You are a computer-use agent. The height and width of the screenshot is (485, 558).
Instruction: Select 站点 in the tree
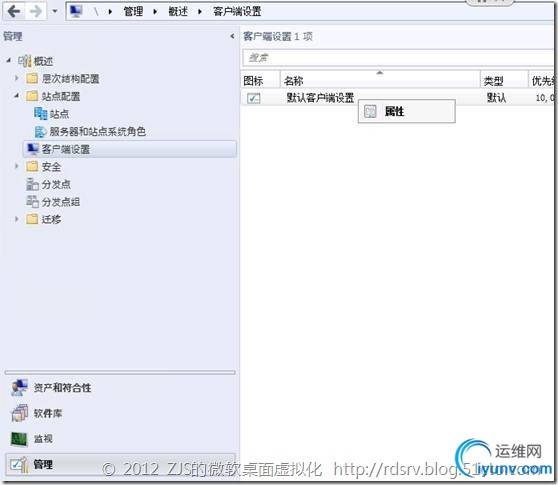pyautogui.click(x=59, y=114)
